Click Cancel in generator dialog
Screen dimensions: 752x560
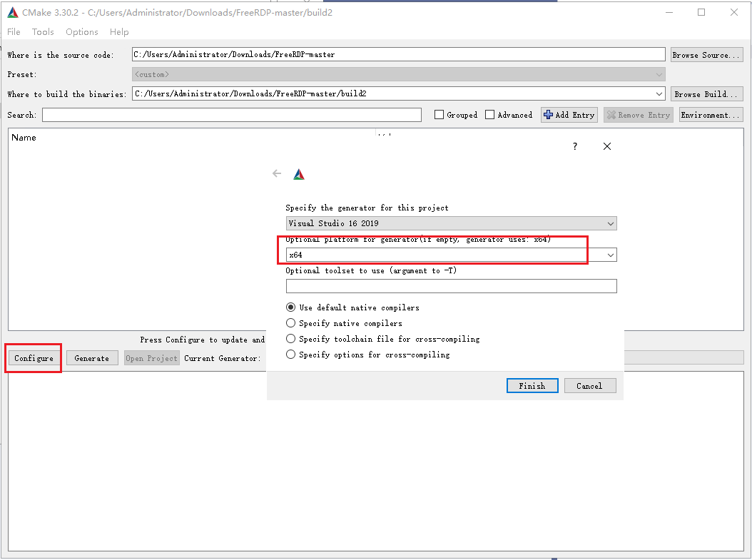tap(590, 386)
